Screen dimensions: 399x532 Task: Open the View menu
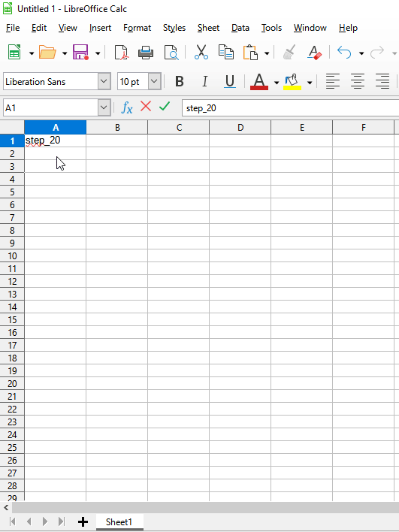(68, 28)
